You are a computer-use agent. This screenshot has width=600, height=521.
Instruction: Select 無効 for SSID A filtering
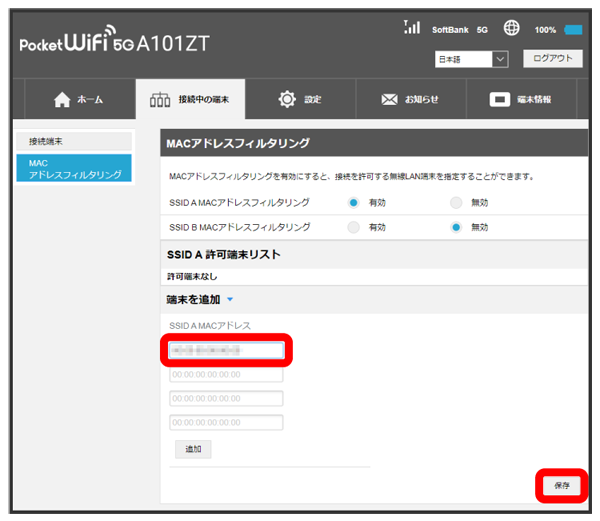(456, 202)
